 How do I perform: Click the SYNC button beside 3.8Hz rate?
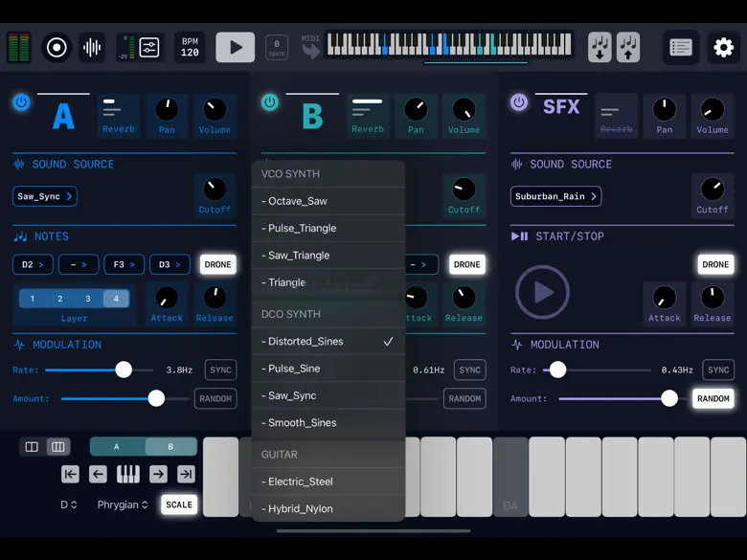tap(220, 370)
